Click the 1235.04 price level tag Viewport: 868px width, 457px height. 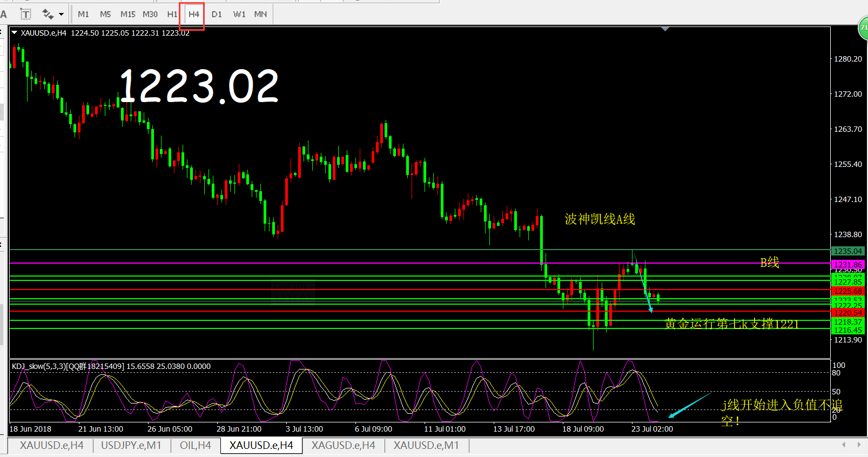pos(848,251)
